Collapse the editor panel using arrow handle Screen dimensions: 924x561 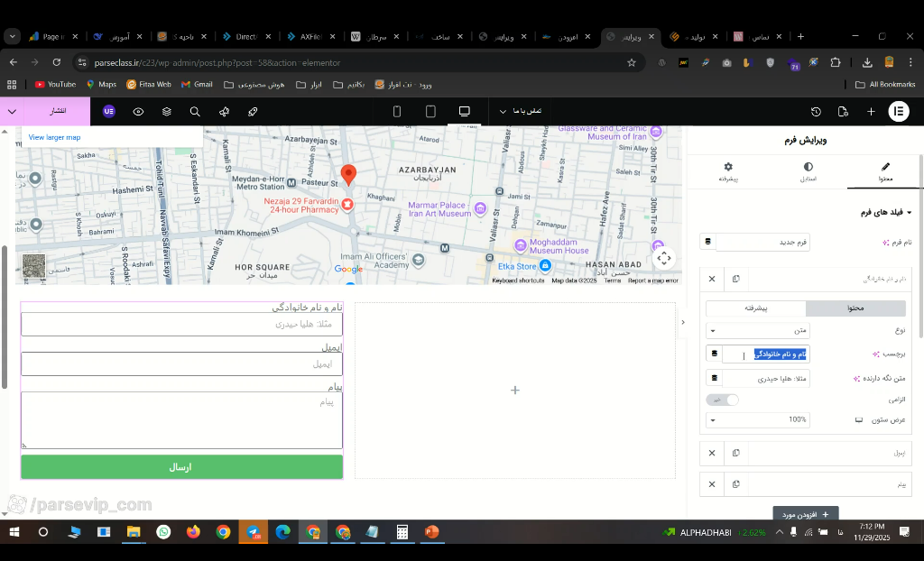(683, 322)
